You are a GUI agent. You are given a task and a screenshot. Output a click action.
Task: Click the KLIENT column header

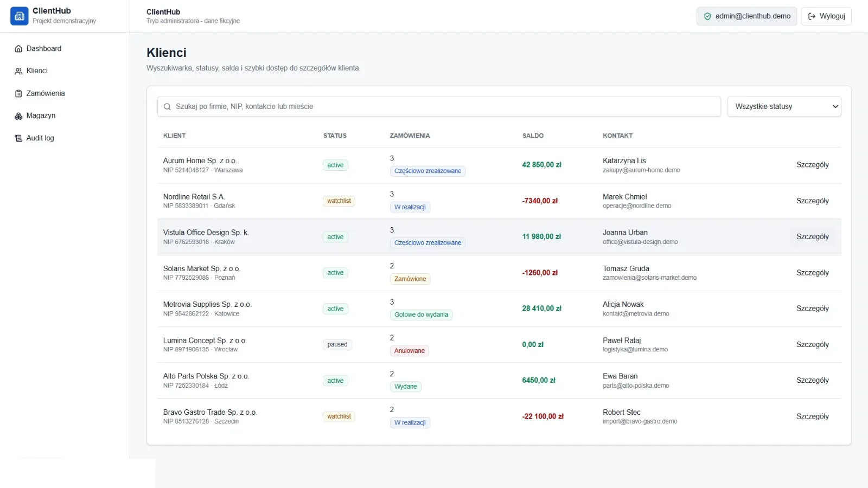coord(174,136)
